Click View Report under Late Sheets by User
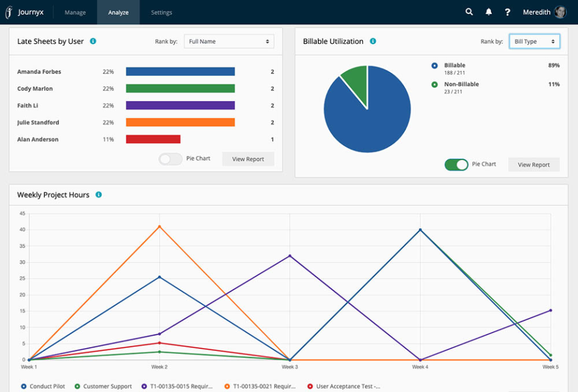Viewport: 578px width, 392px height. point(248,158)
